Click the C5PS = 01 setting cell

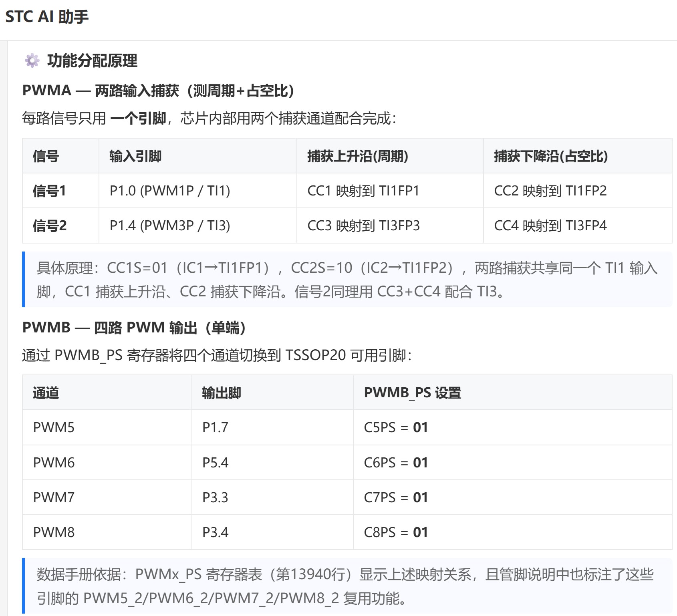pyautogui.click(x=513, y=427)
